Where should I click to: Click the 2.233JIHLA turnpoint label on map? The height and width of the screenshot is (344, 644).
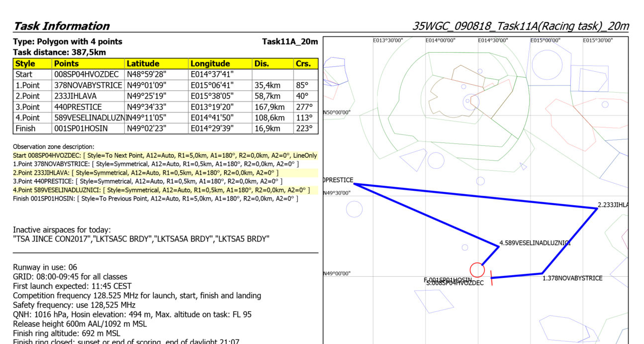(x=613, y=205)
